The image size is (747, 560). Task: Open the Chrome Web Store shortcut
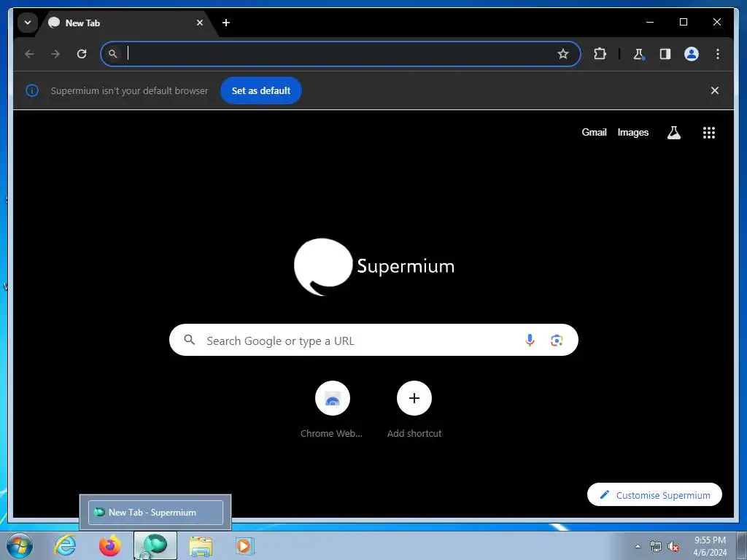pyautogui.click(x=332, y=410)
